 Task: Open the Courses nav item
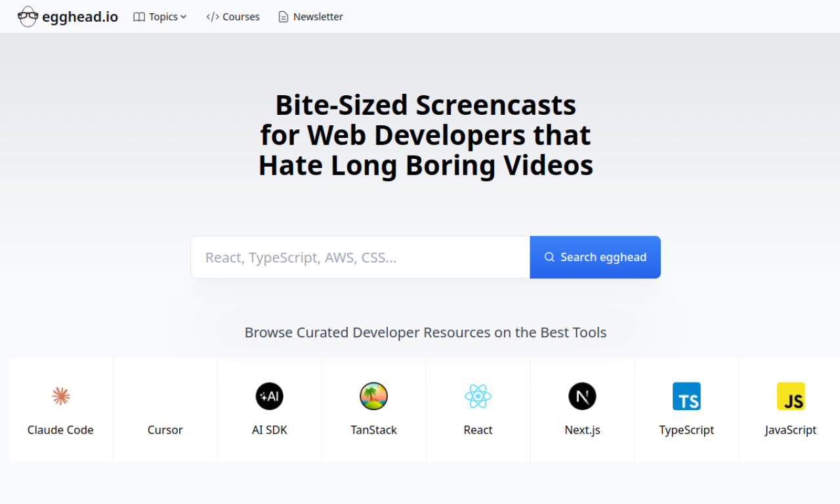click(233, 17)
